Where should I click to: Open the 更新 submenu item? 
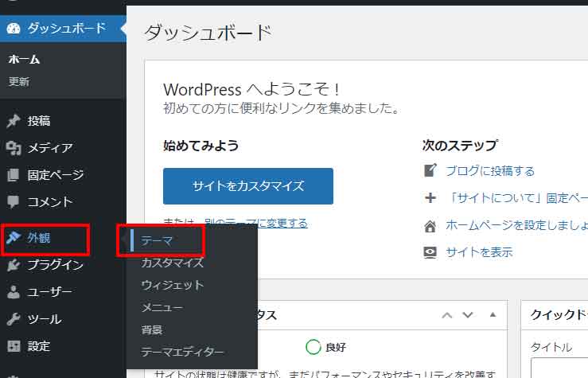(x=19, y=81)
